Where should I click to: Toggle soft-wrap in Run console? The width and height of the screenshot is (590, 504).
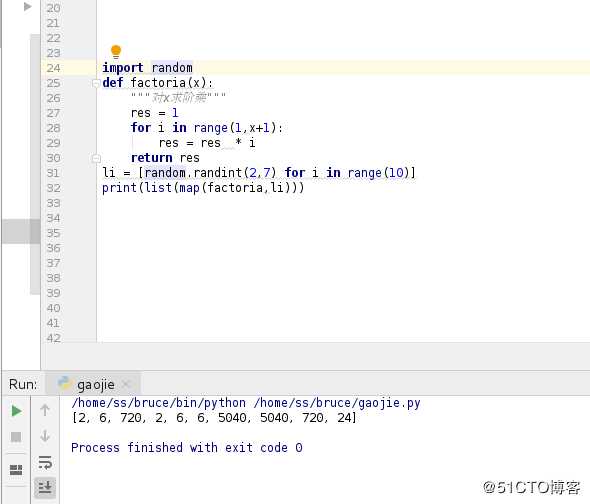coord(45,462)
